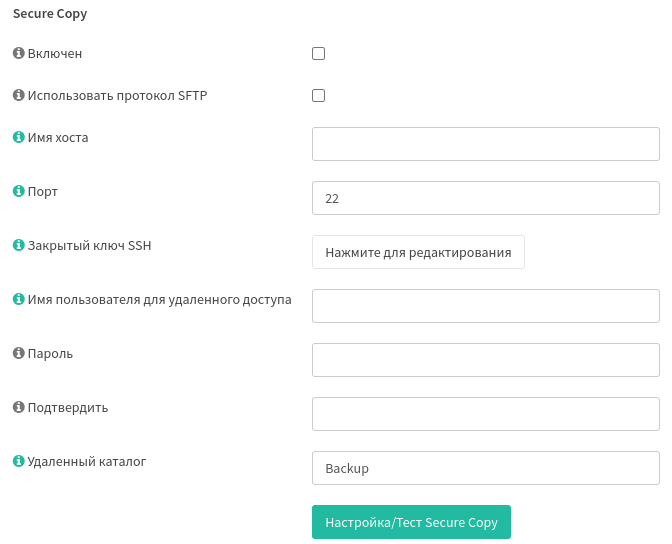The width and height of the screenshot is (672, 544).
Task: Focus the Подтвердить password field
Action: pyautogui.click(x=485, y=414)
